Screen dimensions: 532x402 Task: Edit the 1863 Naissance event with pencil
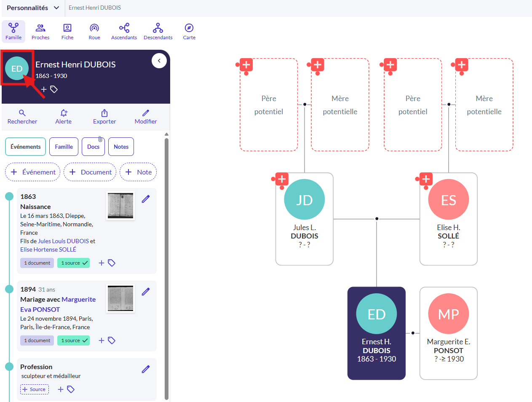(x=146, y=199)
